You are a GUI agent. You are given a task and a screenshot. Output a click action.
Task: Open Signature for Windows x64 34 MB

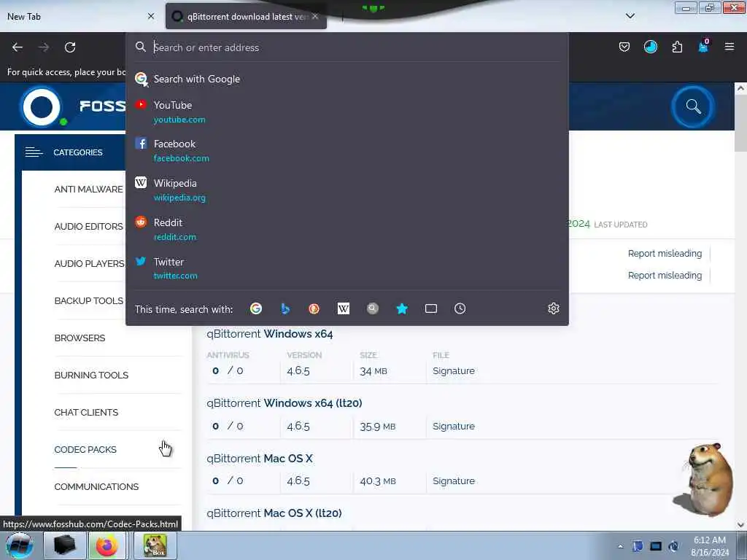454,371
